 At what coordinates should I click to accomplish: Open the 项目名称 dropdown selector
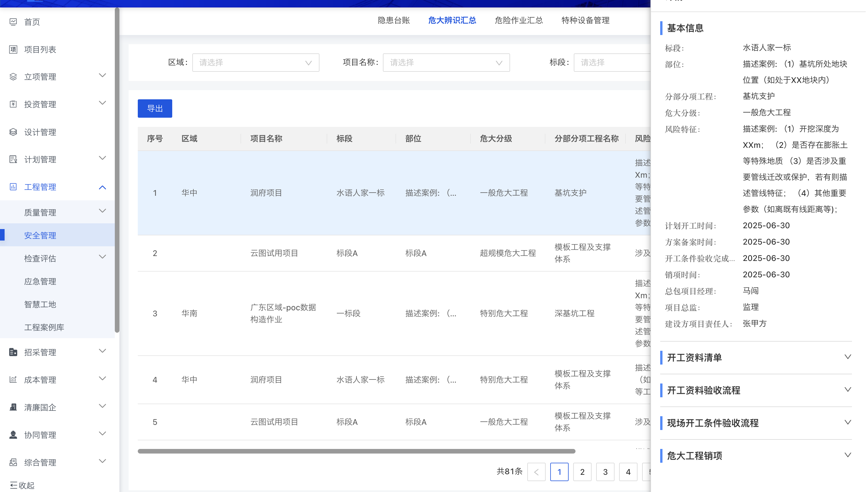pyautogui.click(x=446, y=63)
